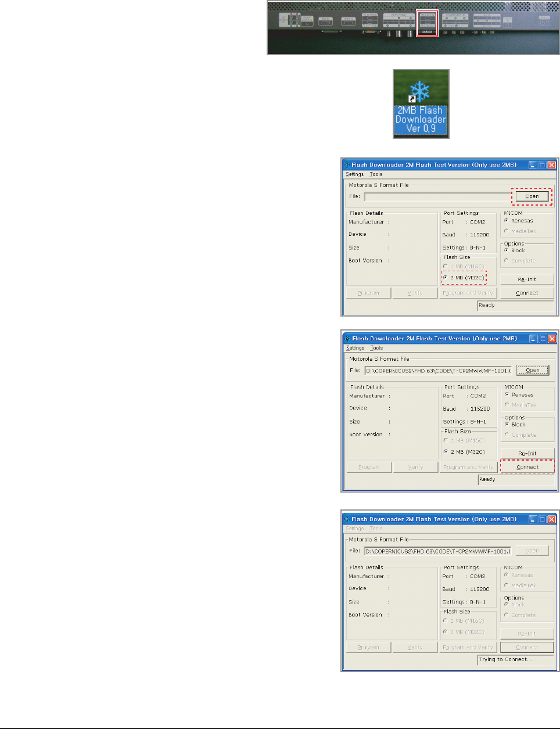560x729 pixels.
Task: Open Settings menu in the empty-File window
Action: [x=354, y=174]
